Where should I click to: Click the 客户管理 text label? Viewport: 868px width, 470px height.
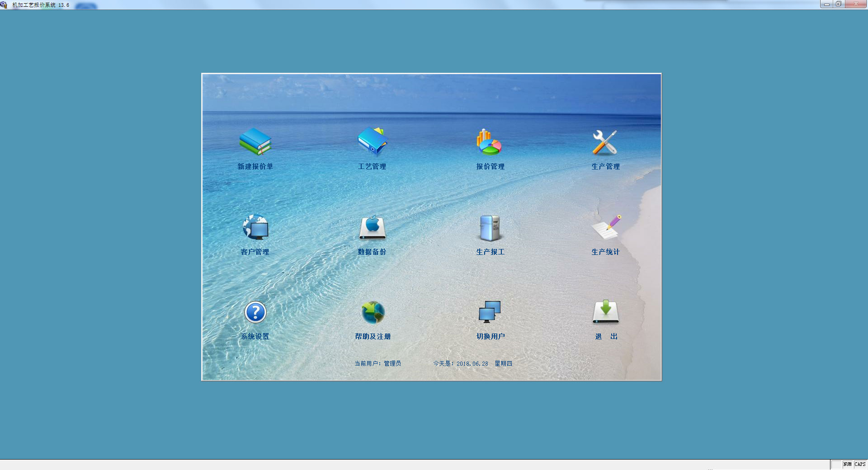click(255, 252)
